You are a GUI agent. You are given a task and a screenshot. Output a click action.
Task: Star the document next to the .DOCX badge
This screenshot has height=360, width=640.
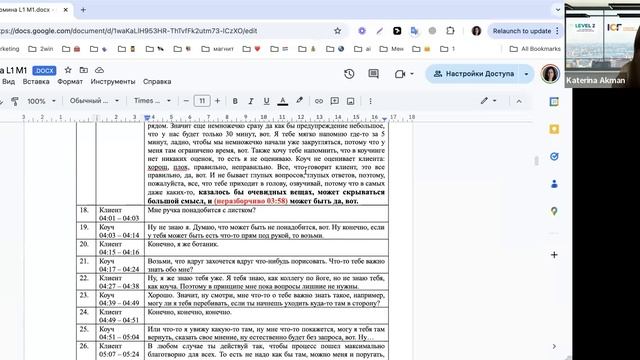68,70
